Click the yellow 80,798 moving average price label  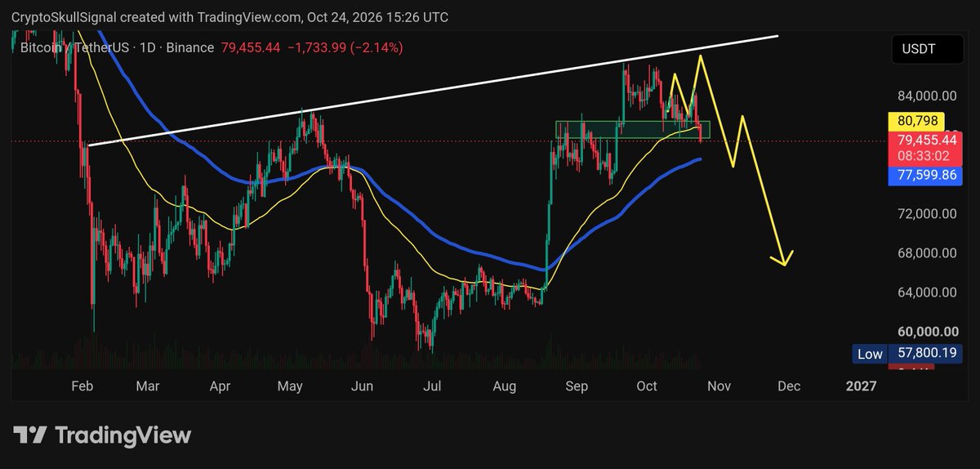pyautogui.click(x=915, y=123)
